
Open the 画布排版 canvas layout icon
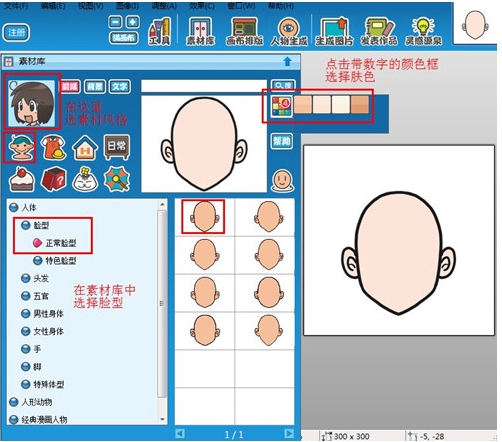244,32
